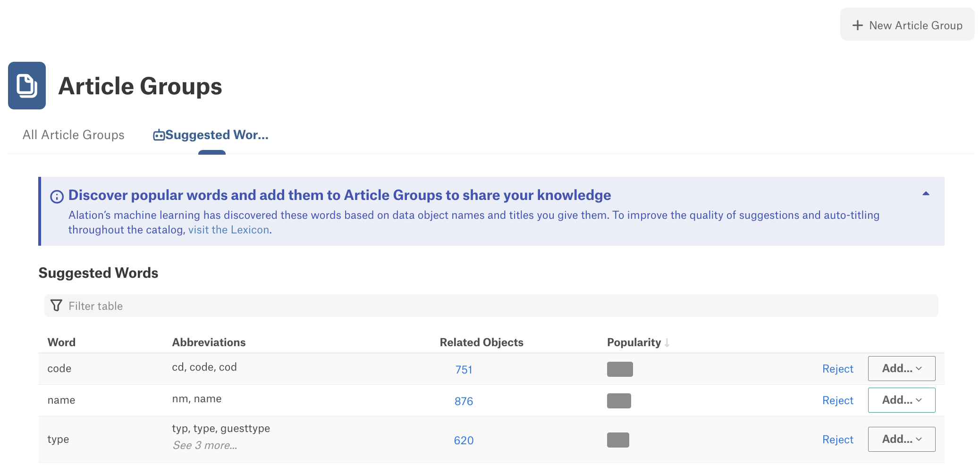Expand See 3 more abbreviations for type
The width and height of the screenshot is (980, 465).
click(205, 445)
